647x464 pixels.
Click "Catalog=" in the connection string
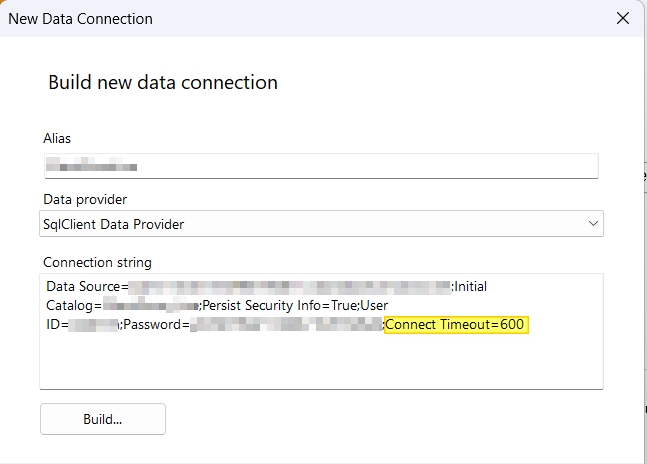(x=73, y=305)
